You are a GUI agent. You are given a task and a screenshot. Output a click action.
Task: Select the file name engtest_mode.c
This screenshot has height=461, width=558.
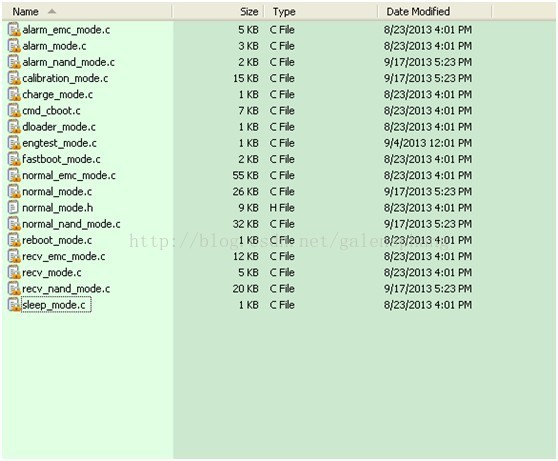pos(59,143)
